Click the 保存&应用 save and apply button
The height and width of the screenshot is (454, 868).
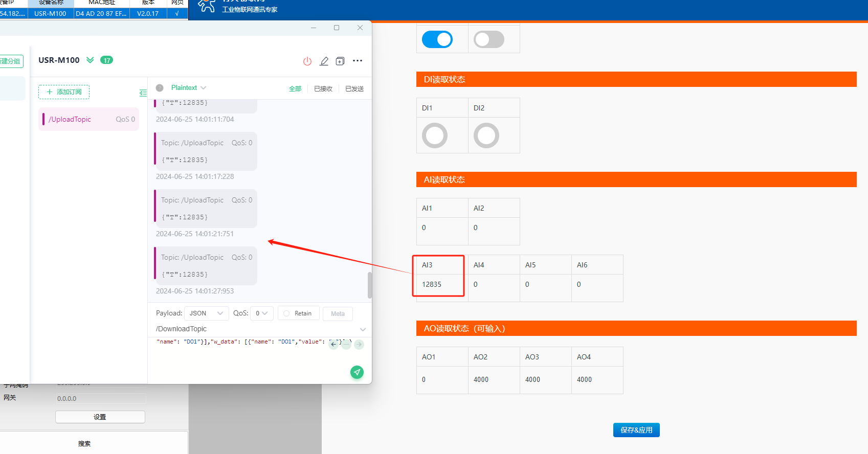(636, 430)
